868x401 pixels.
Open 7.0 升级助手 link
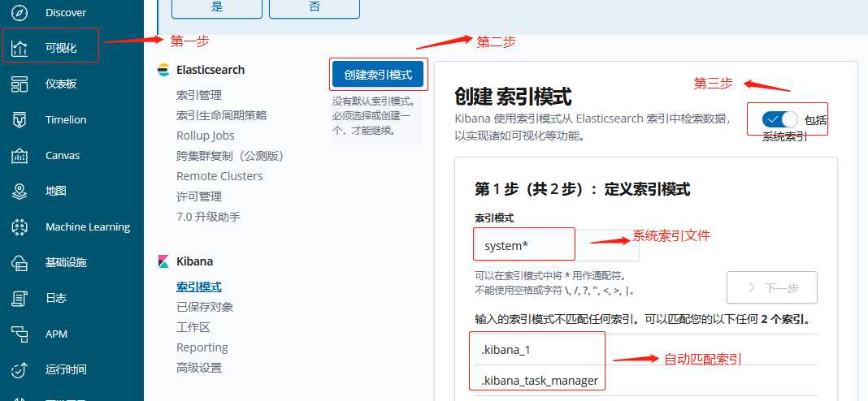[209, 217]
